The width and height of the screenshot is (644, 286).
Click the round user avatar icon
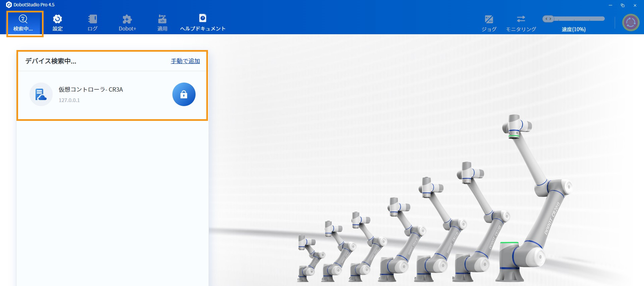(631, 22)
